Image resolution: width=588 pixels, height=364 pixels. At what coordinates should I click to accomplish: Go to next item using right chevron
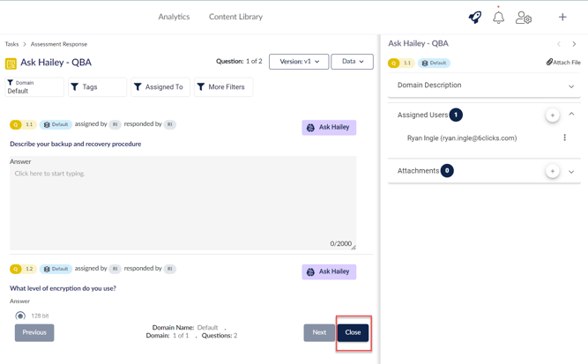pos(574,43)
